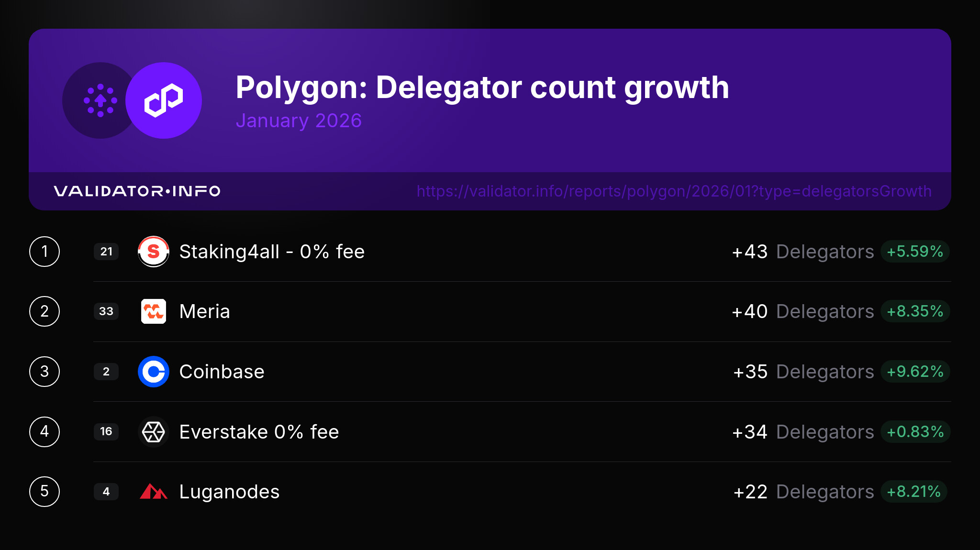
Task: Open the validator.info delegatorsGrowth report link
Action: pos(674,191)
